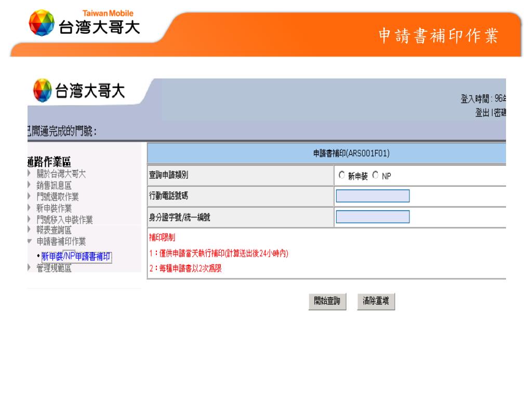The image size is (532, 399).
Task: Expand the 銷售訊息區 menu arrow
Action: [29, 185]
